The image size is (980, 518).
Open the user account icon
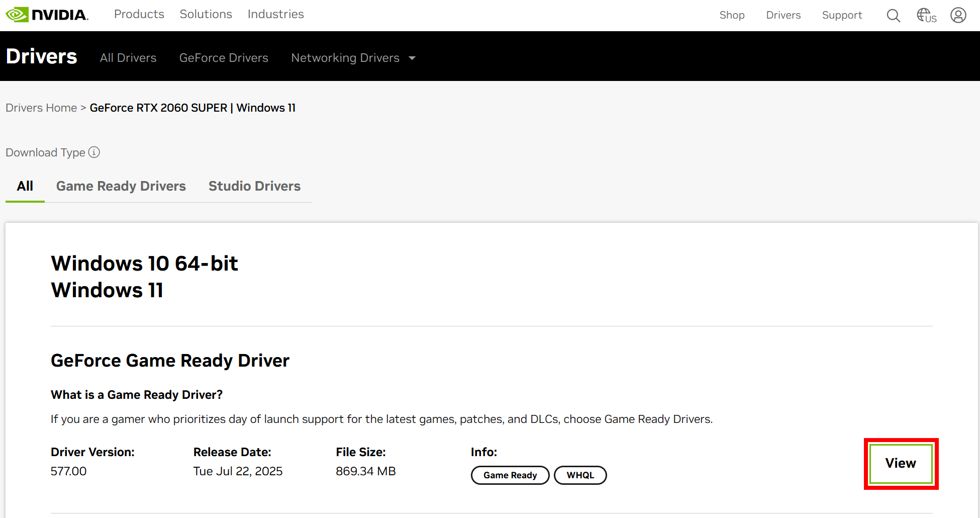958,15
